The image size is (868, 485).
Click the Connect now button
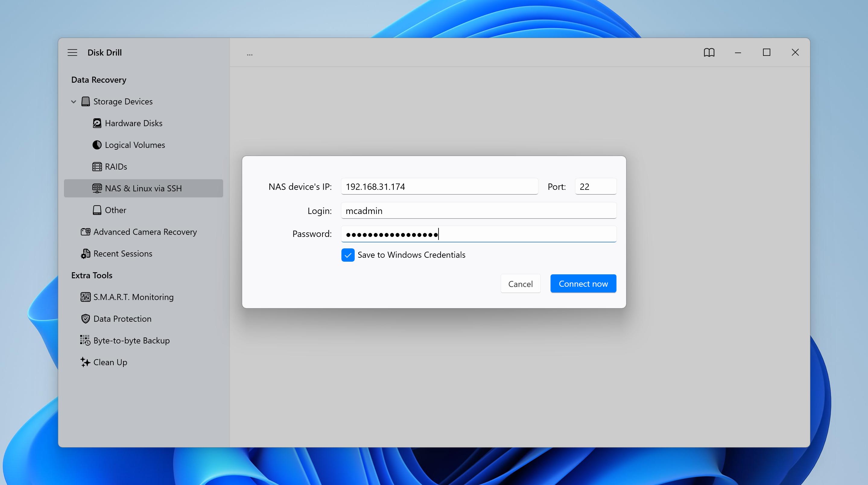coord(583,284)
